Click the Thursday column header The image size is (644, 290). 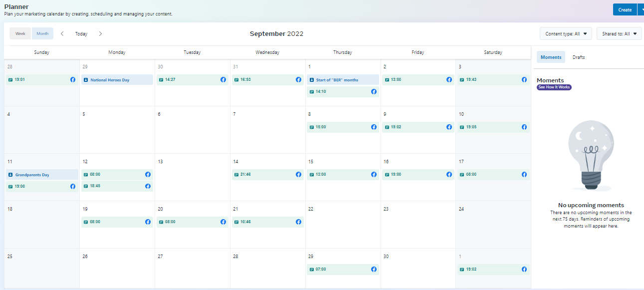343,52
